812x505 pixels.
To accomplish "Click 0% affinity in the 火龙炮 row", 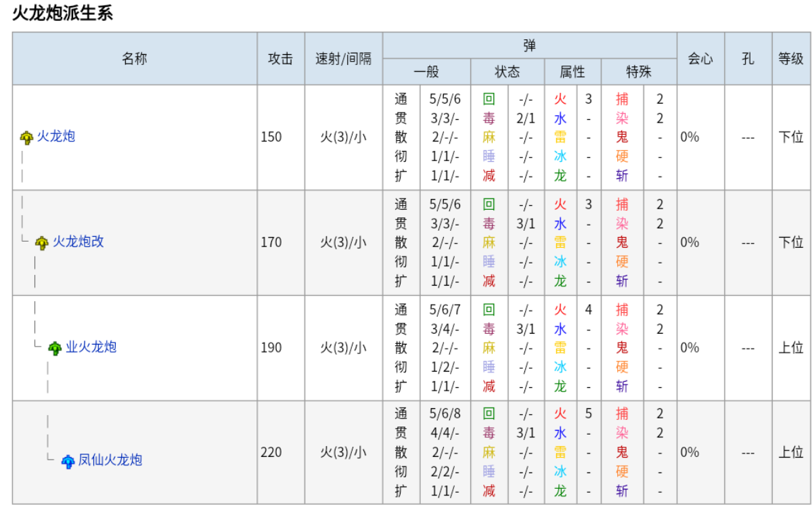I will [690, 137].
